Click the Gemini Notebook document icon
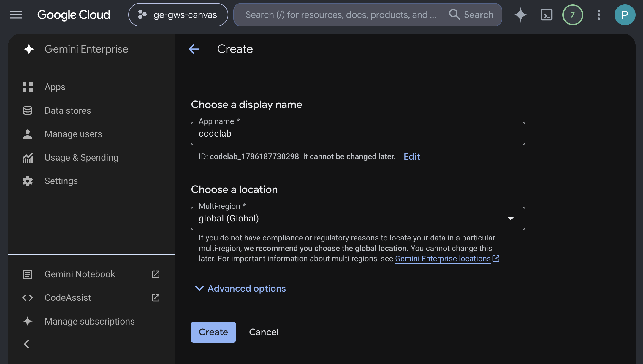The width and height of the screenshot is (643, 364). pyautogui.click(x=28, y=274)
